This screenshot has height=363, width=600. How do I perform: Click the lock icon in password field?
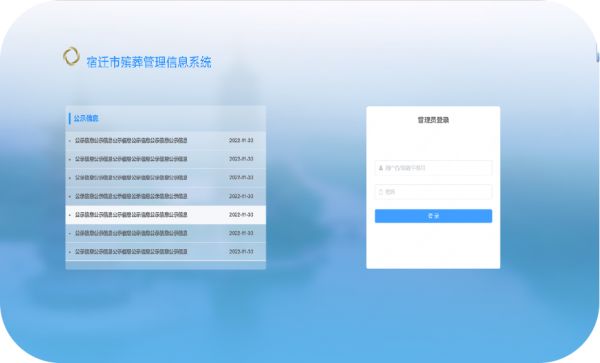(x=381, y=192)
